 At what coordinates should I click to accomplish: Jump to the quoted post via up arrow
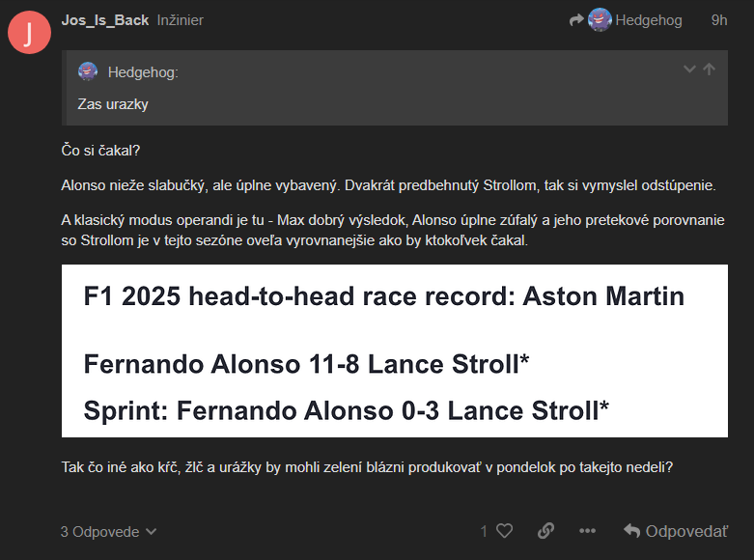coord(710,70)
